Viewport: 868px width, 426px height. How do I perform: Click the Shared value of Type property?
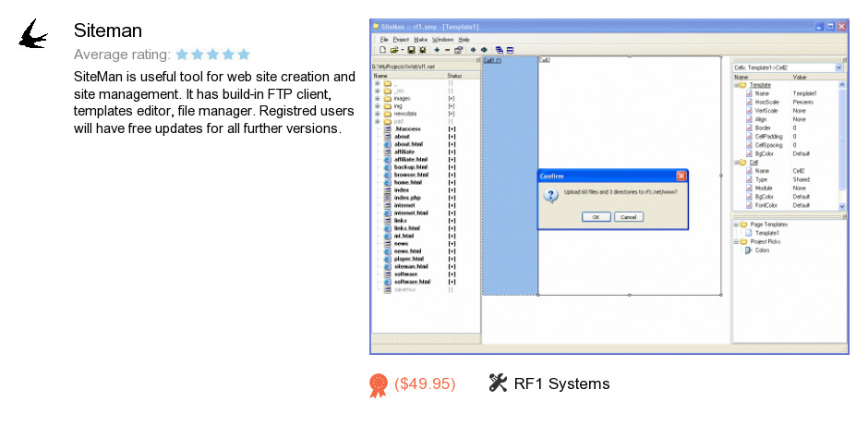[x=801, y=179]
